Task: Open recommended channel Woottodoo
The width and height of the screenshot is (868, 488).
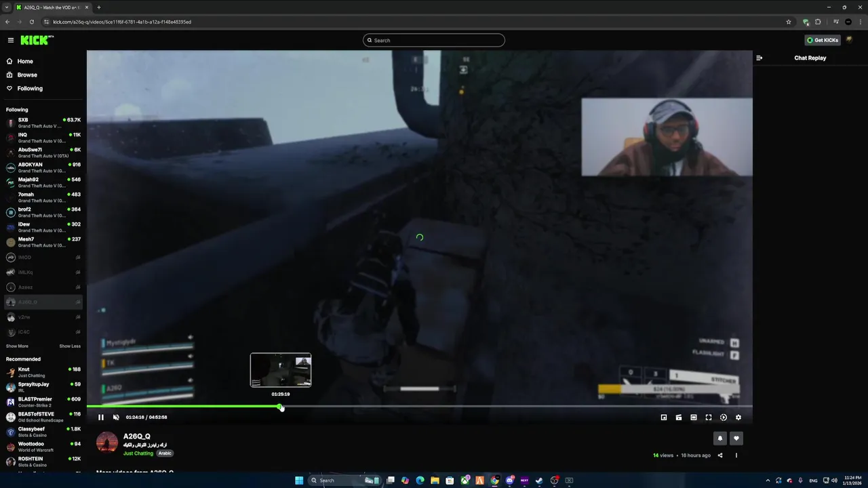Action: pyautogui.click(x=43, y=447)
